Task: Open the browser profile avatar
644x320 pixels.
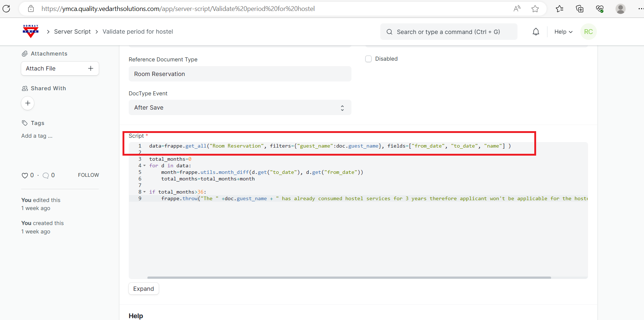Action: pos(620,9)
